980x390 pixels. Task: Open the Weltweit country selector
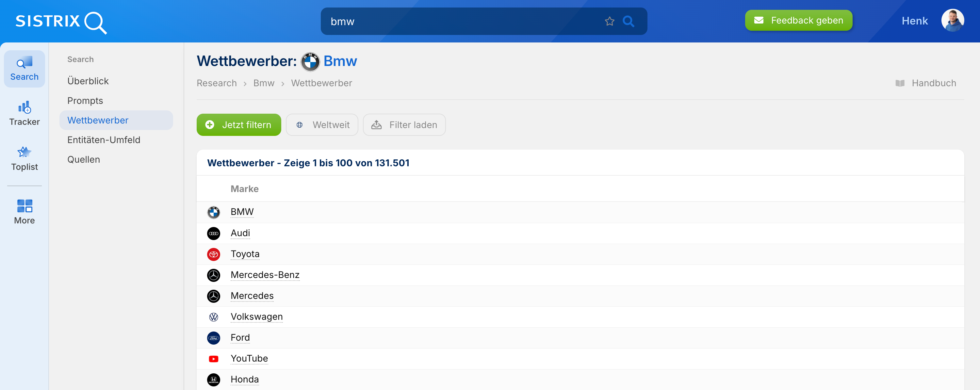click(322, 125)
